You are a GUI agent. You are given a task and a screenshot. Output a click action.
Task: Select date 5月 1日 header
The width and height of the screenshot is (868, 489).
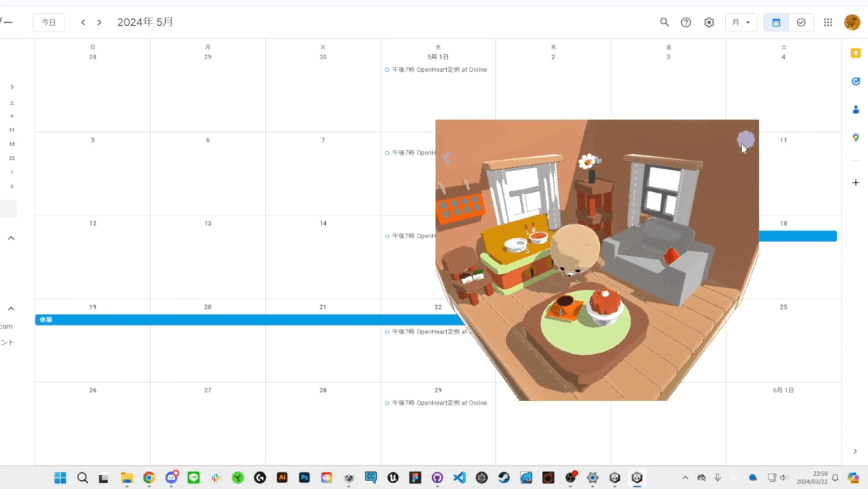pyautogui.click(x=438, y=57)
